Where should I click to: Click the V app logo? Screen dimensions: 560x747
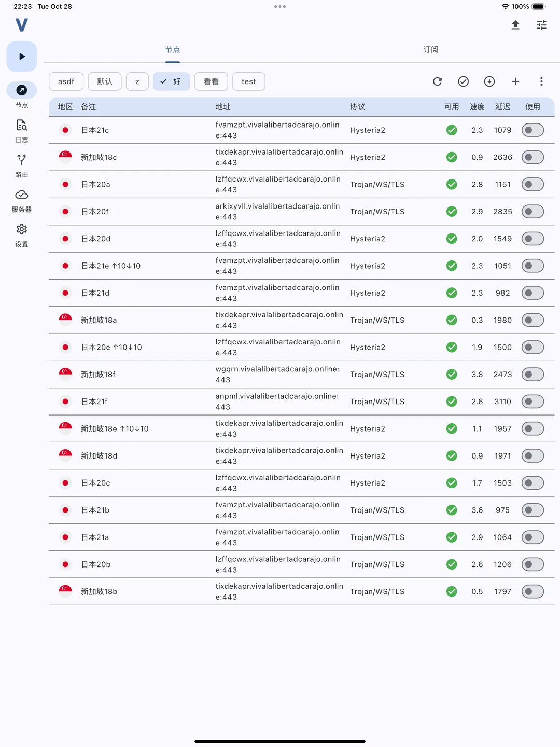point(21,25)
